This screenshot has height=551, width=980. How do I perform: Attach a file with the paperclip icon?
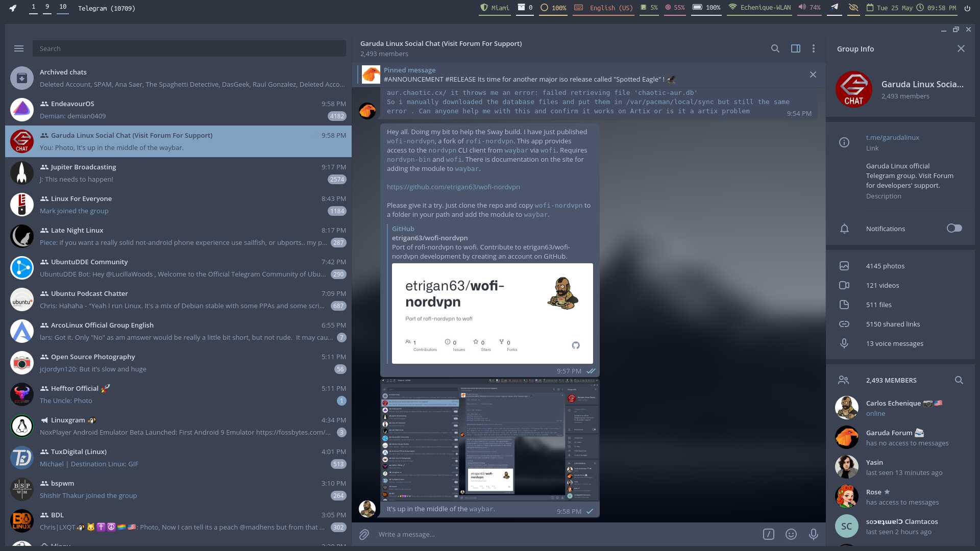click(x=364, y=534)
